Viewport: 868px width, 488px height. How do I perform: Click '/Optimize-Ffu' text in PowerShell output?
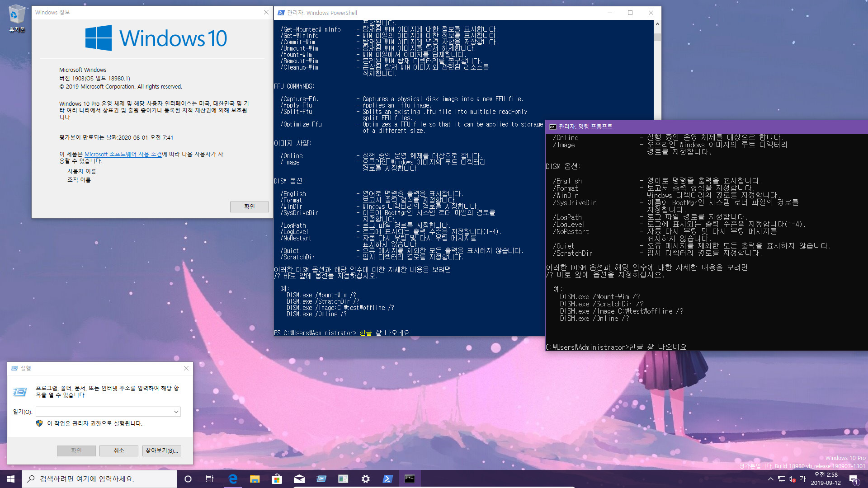point(301,124)
